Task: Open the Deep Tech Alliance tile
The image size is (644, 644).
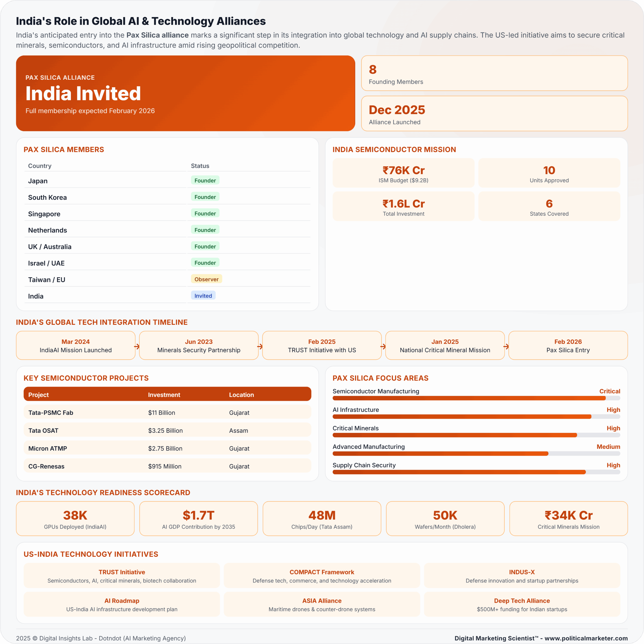Action: [x=522, y=604]
